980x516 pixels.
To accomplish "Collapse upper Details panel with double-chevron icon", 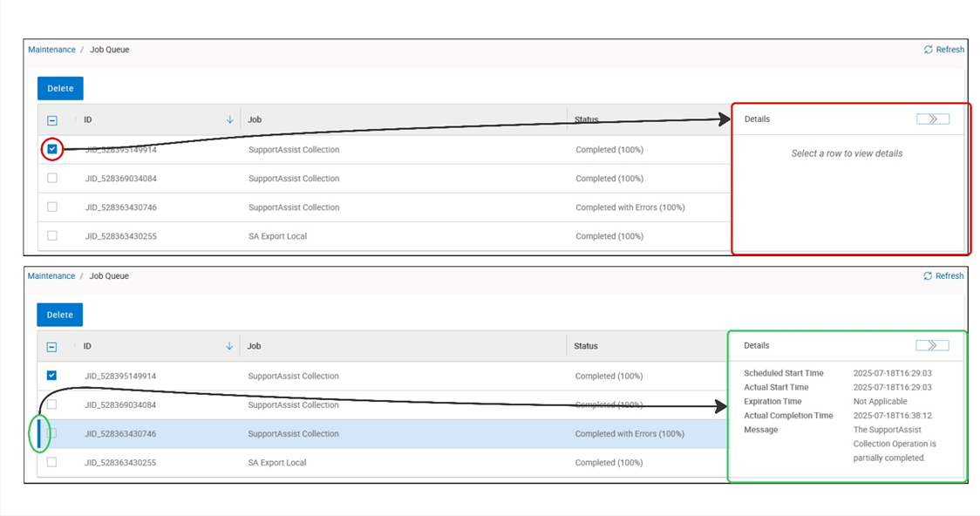I will click(x=933, y=119).
